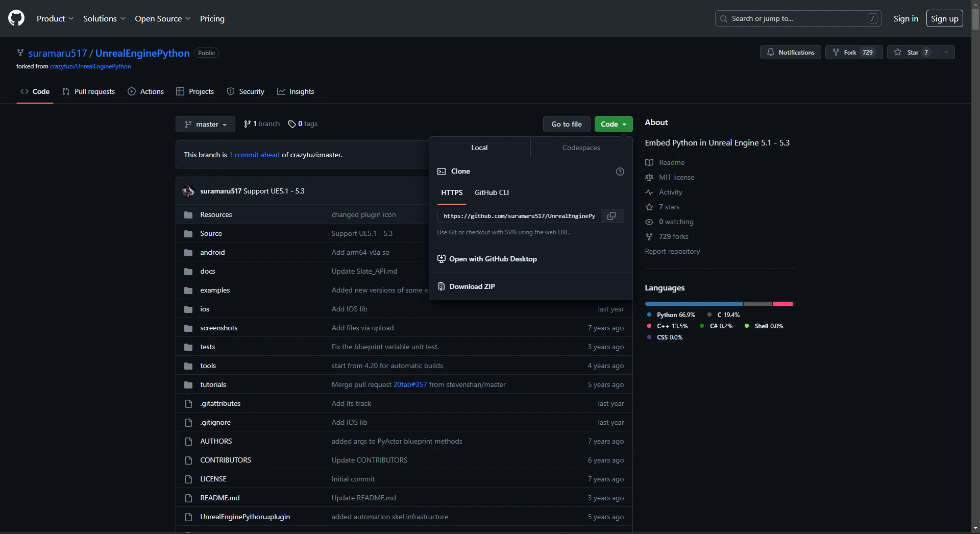The height and width of the screenshot is (534, 980).
Task: Click the Python segment of languages bar
Action: (694, 304)
